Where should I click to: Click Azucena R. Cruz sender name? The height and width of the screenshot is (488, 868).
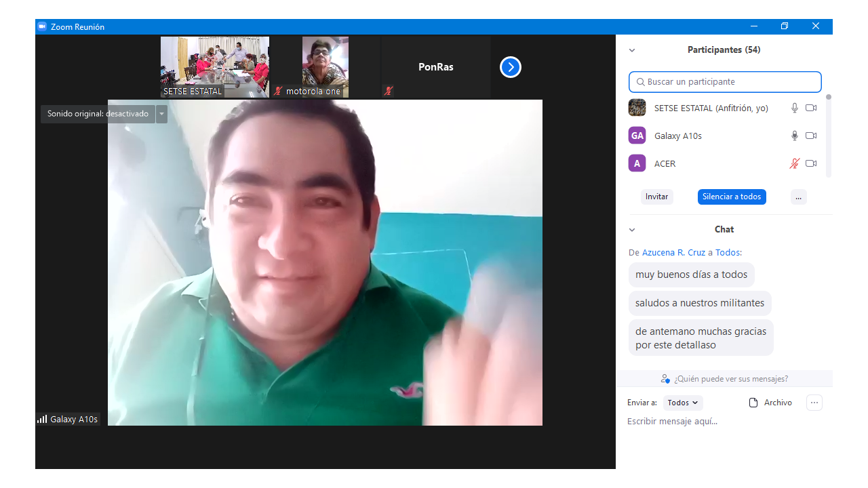[x=673, y=252]
